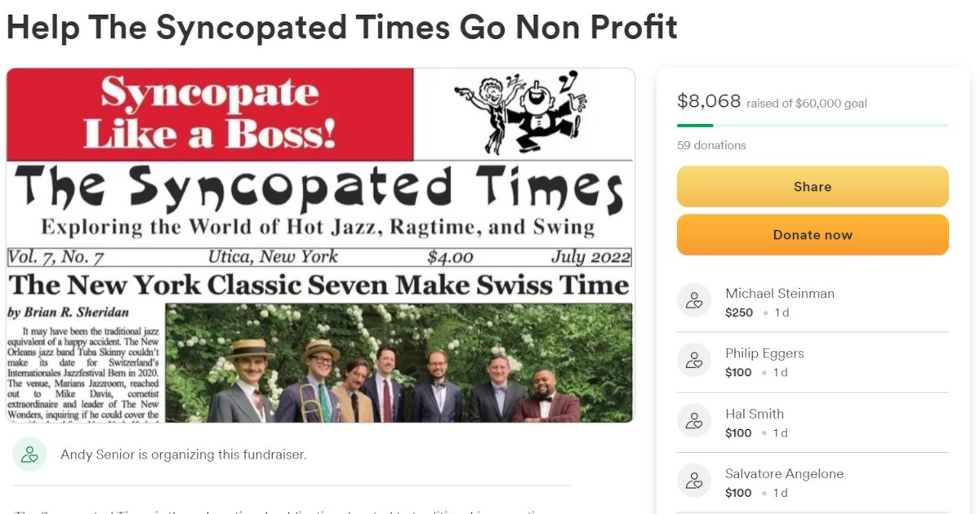Image resolution: width=980 pixels, height=514 pixels.
Task: Select the Michael Steinman donor name
Action: 780,293
